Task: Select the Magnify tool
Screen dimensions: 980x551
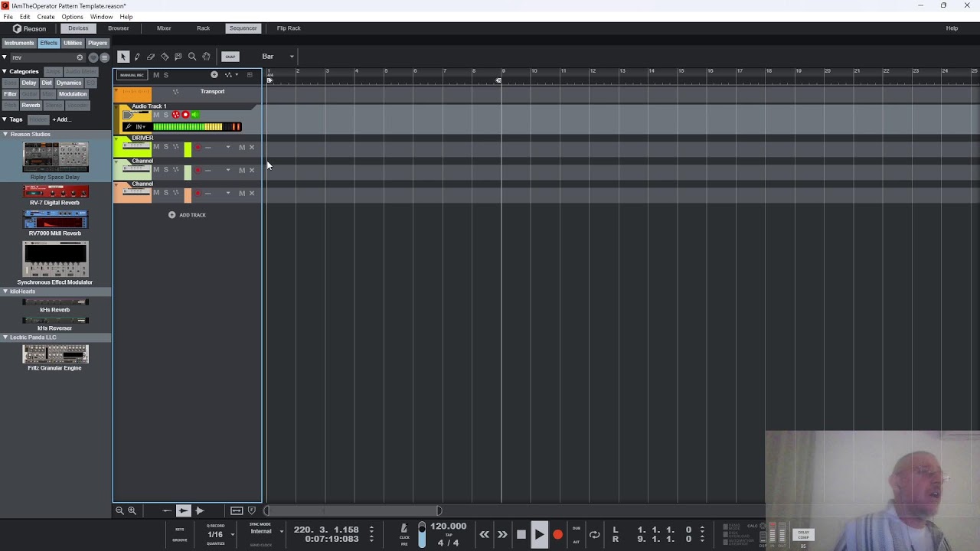Action: [x=192, y=57]
